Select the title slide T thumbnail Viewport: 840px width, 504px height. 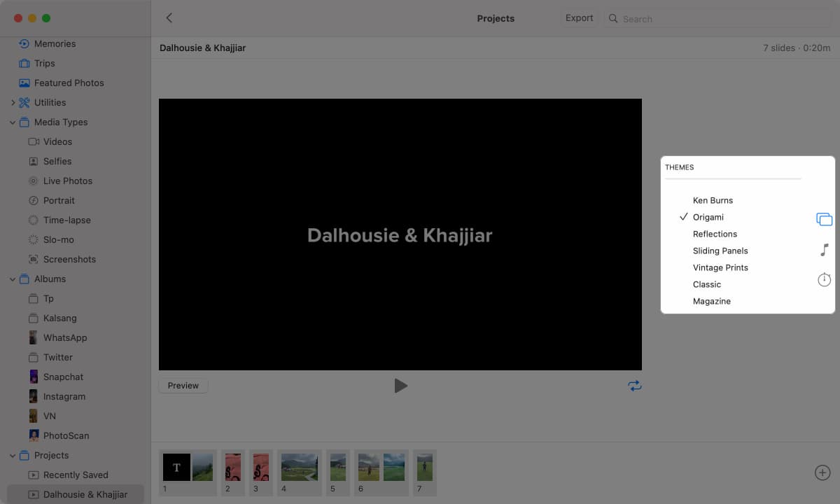point(176,467)
